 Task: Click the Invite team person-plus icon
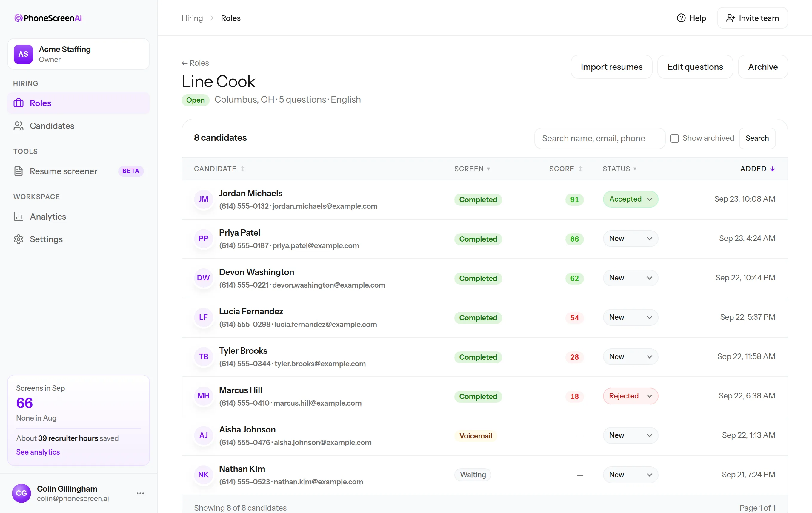[731, 18]
